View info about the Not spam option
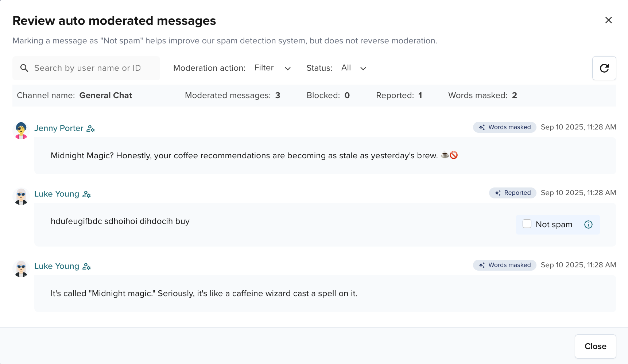Viewport: 628px width, 364px height. [588, 224]
